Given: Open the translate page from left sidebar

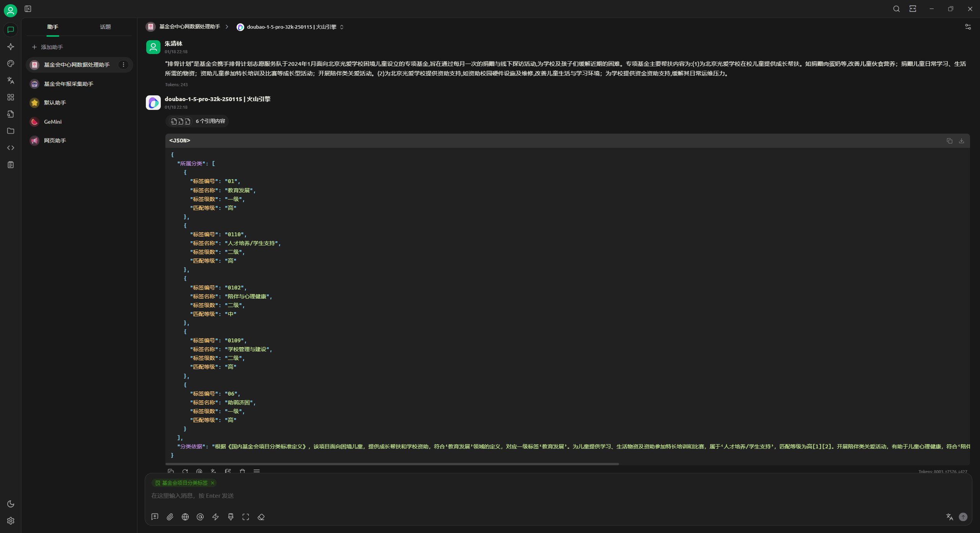Looking at the screenshot, I should tap(11, 80).
